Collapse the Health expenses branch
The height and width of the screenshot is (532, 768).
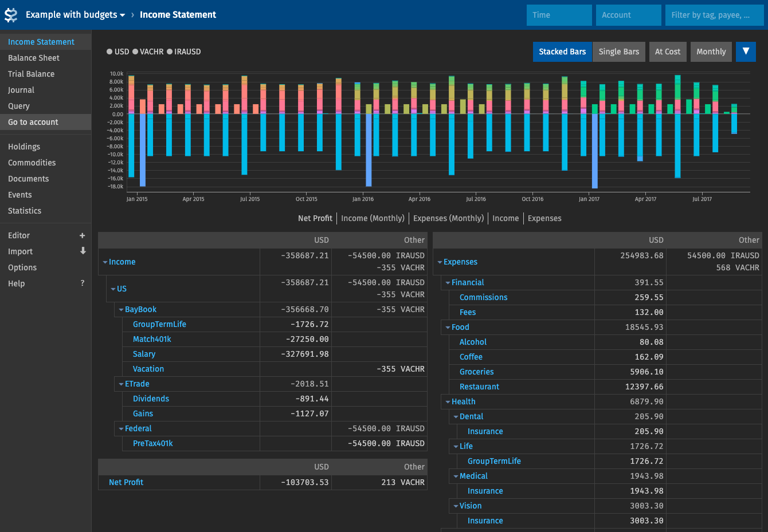click(x=448, y=402)
